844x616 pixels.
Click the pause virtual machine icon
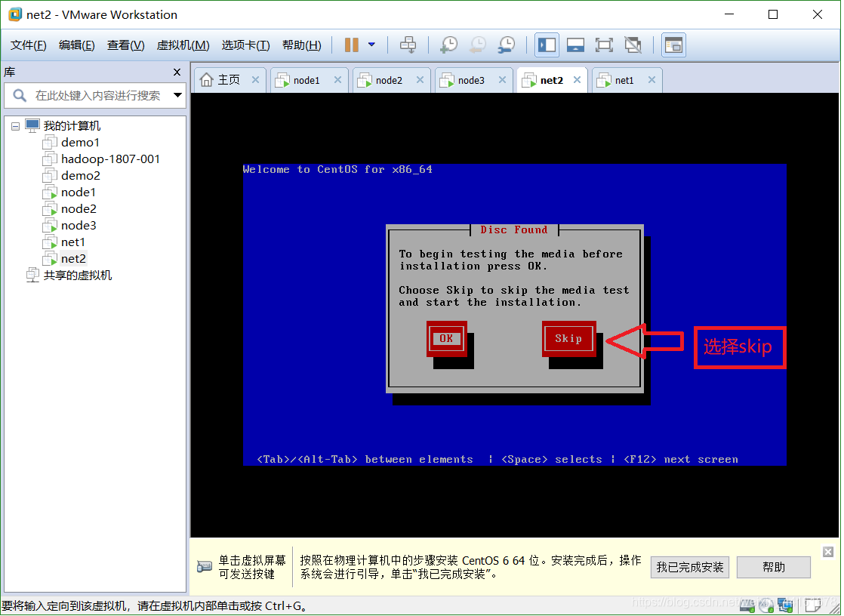click(x=352, y=45)
